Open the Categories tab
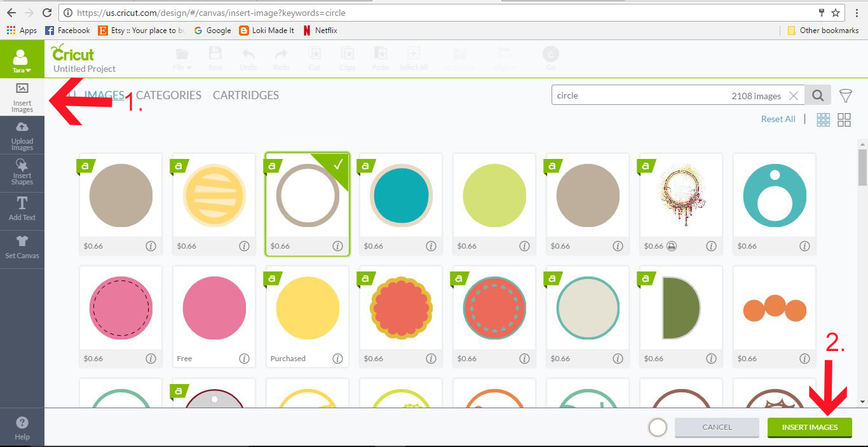868x447 pixels. 168,95
